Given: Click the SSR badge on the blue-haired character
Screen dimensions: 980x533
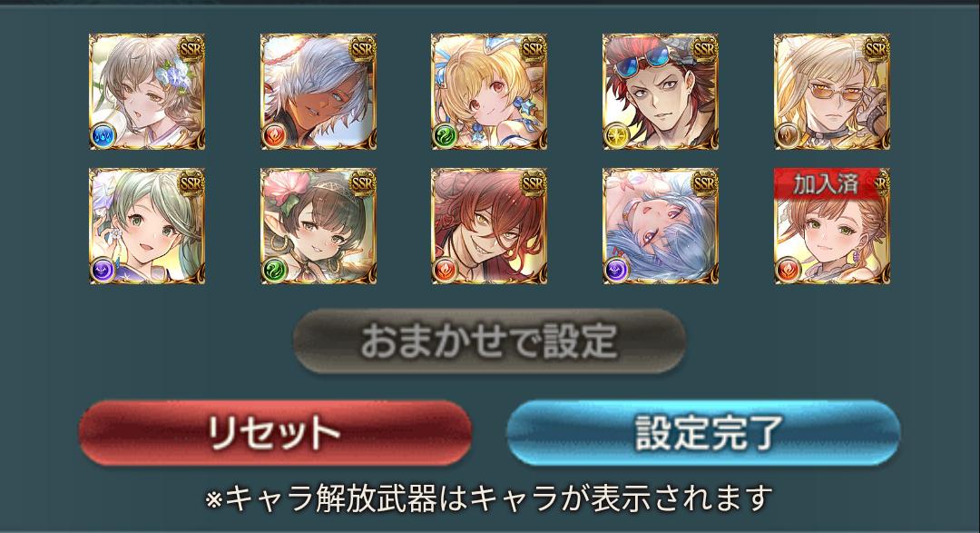Looking at the screenshot, I should (704, 183).
